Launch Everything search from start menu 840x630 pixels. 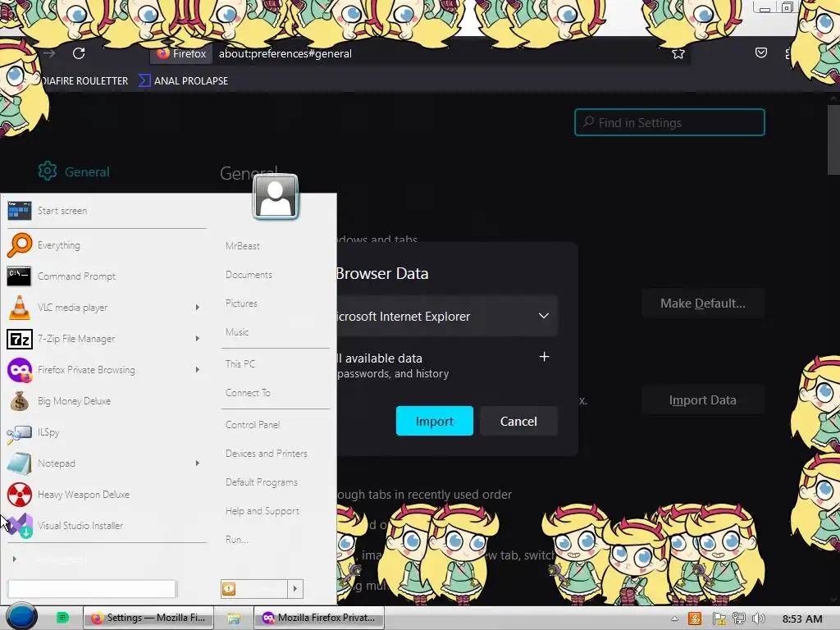(x=20, y=245)
